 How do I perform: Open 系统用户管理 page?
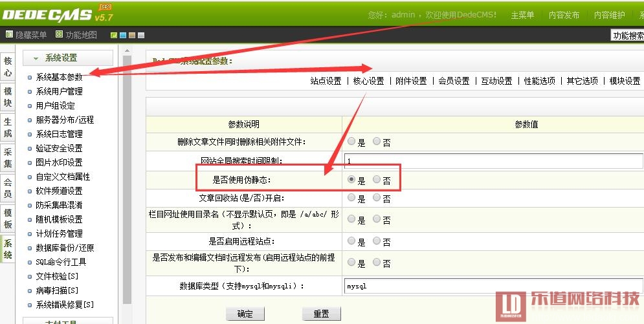[59, 91]
